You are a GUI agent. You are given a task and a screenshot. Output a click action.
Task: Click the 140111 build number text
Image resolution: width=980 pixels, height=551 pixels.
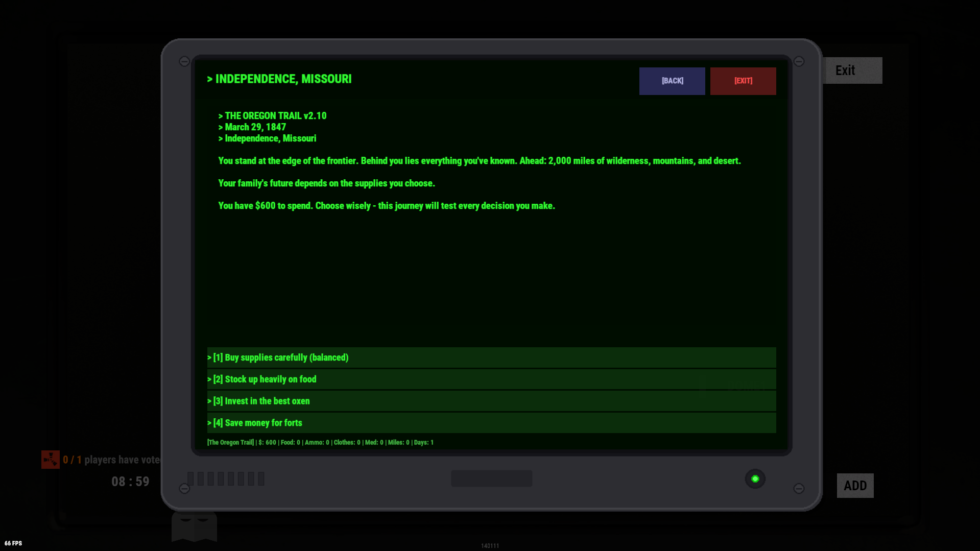490,546
